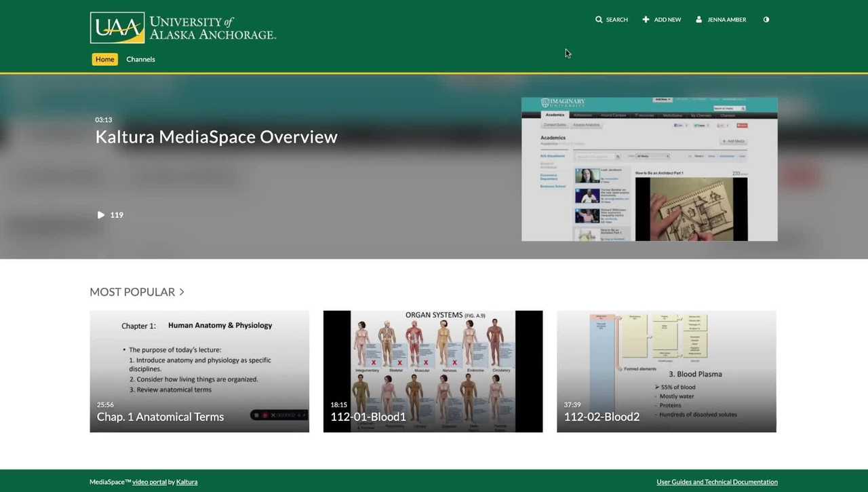This screenshot has width=868, height=492.
Task: Follow the video portal footer link
Action: [x=149, y=482]
